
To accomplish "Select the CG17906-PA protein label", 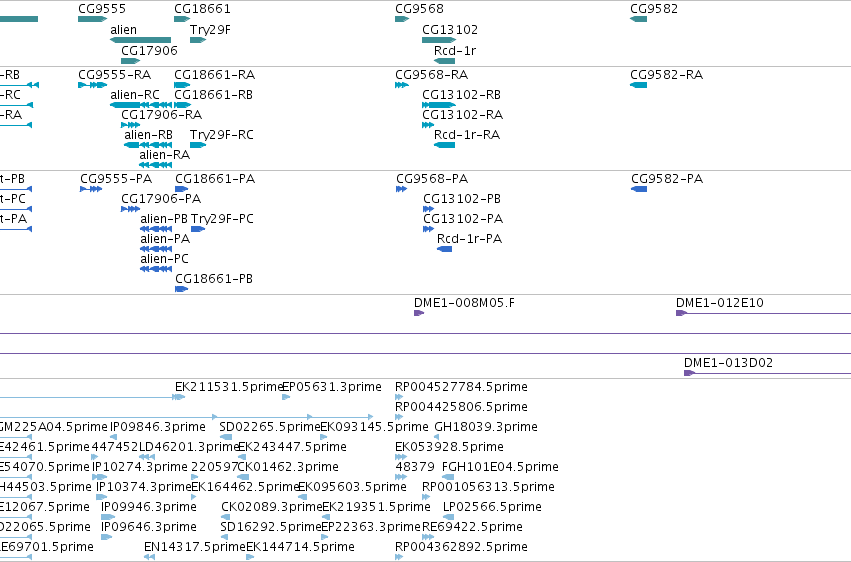I will point(161,199).
